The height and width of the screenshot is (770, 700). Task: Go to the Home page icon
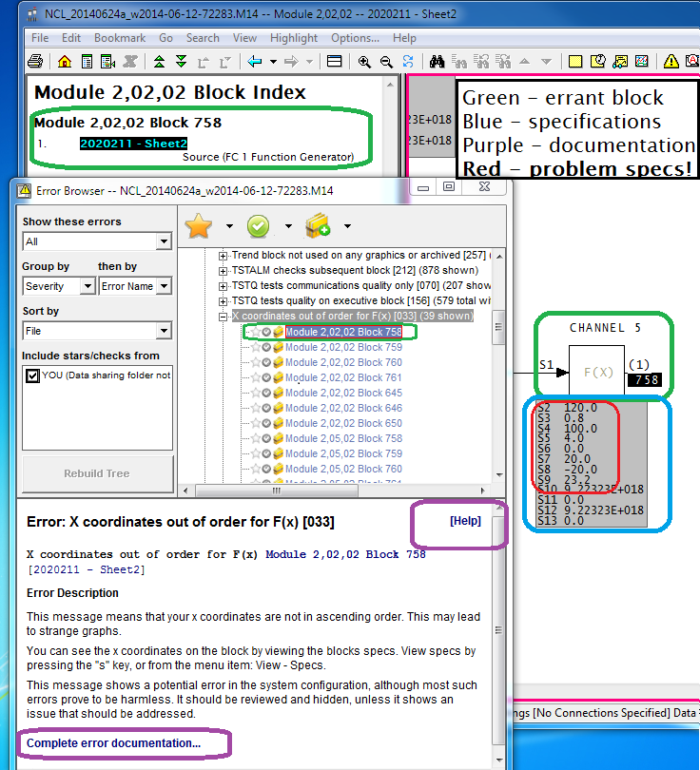[x=65, y=62]
